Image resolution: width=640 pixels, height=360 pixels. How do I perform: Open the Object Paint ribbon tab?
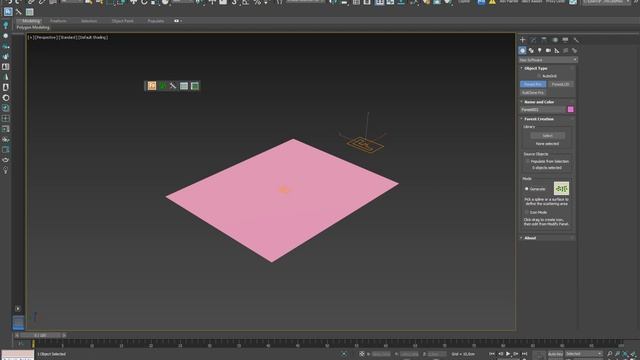pyautogui.click(x=122, y=21)
